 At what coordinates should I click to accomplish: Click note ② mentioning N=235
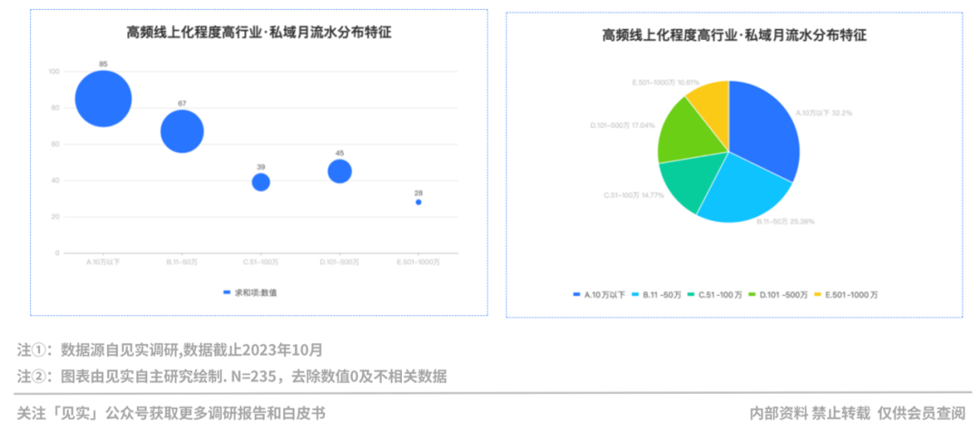232,377
